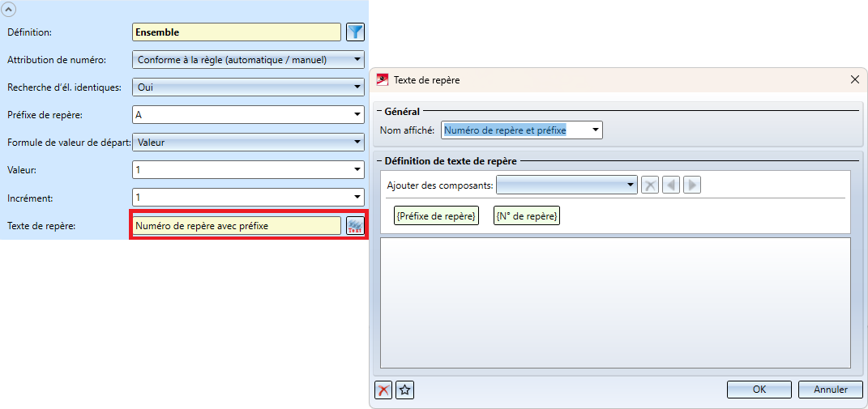
Task: Click the Texte de repère dialog app icon
Action: [382, 79]
